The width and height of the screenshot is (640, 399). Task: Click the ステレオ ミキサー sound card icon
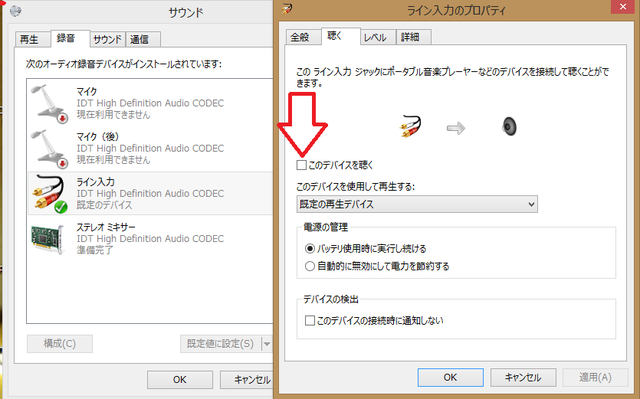48,239
